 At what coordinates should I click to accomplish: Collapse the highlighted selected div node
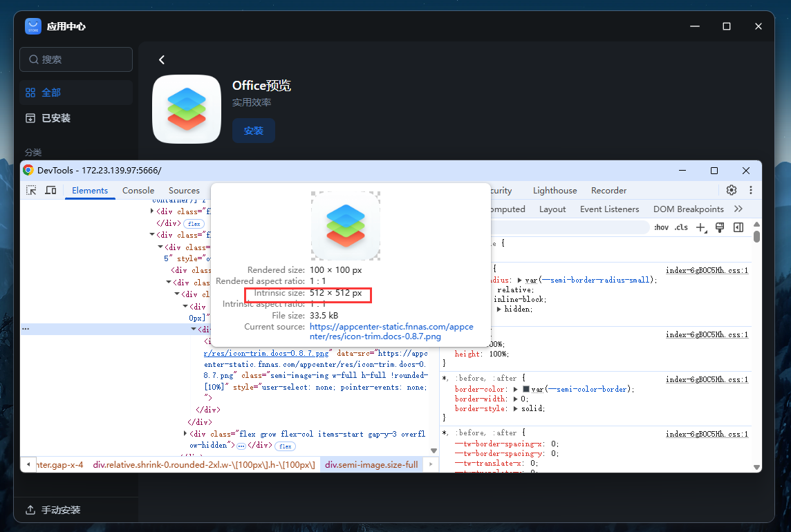[194, 329]
